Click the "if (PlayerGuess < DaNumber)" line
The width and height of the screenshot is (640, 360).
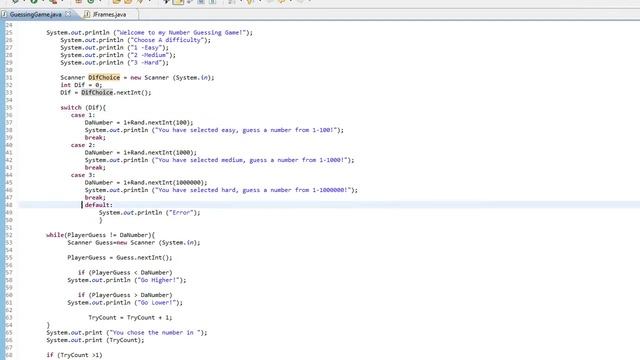125,272
